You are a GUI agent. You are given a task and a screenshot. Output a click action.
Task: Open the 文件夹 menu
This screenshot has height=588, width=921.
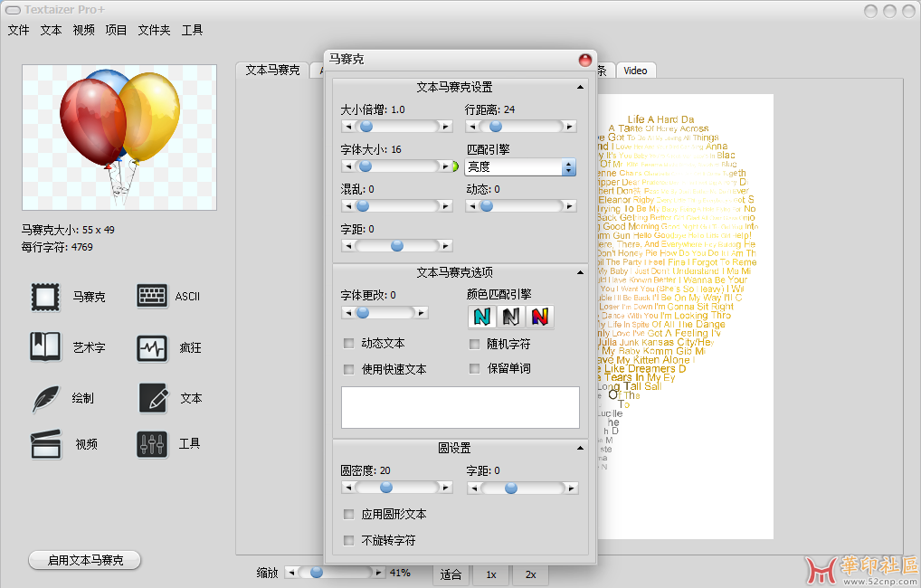(154, 30)
